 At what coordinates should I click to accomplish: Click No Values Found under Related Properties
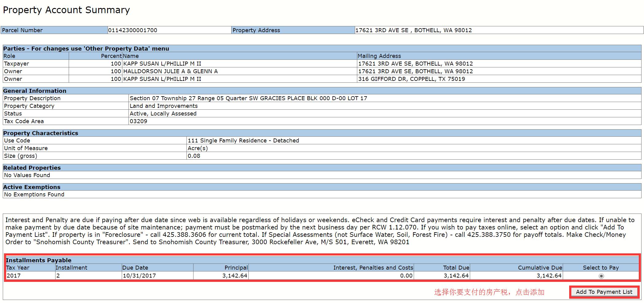point(27,175)
